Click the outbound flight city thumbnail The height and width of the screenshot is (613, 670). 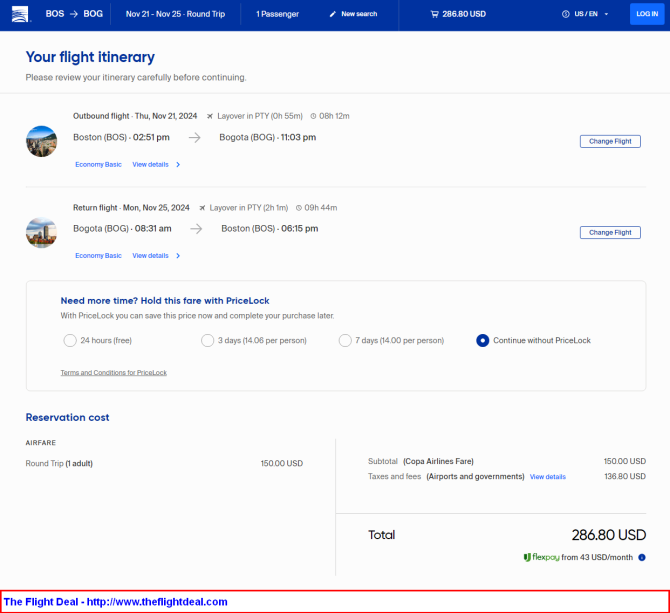[x=41, y=141]
